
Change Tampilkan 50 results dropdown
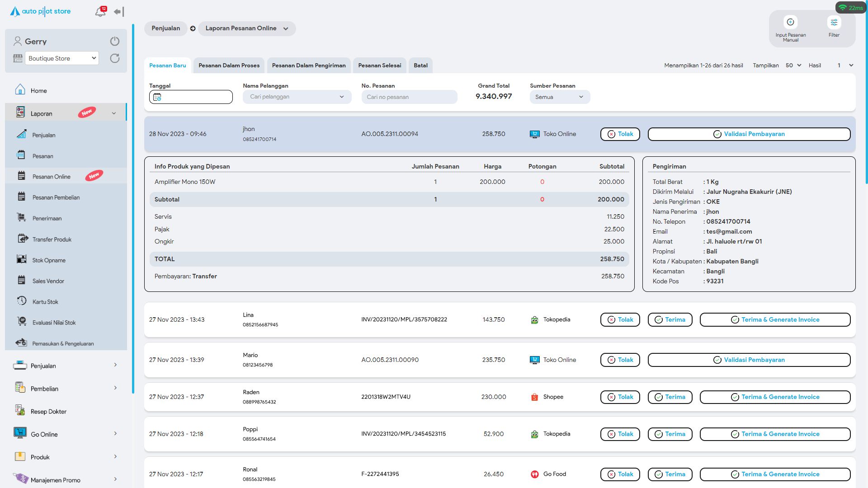793,66
